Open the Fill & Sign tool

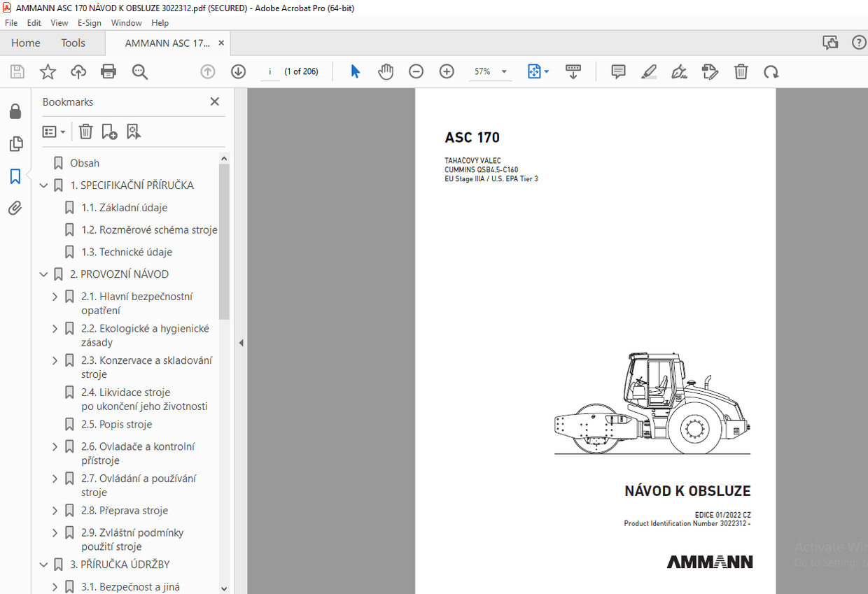point(679,71)
